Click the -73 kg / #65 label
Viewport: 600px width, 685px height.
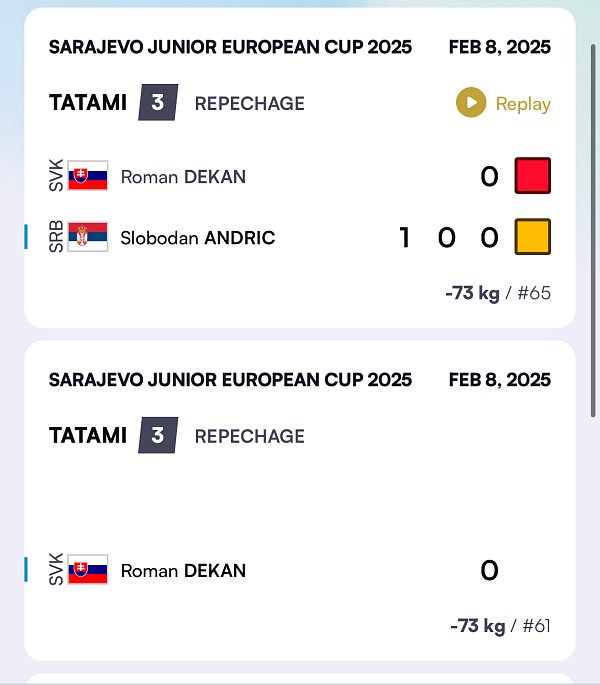click(x=498, y=293)
